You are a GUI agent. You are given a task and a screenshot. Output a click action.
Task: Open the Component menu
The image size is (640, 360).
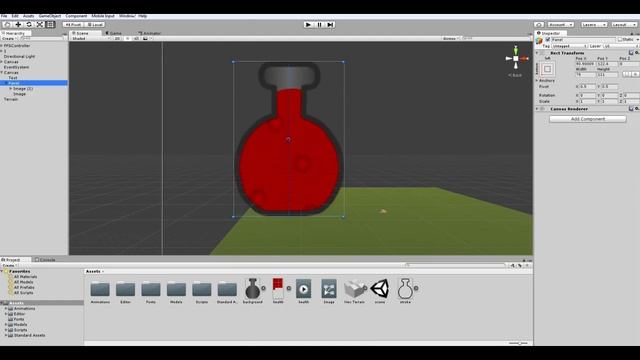76,16
